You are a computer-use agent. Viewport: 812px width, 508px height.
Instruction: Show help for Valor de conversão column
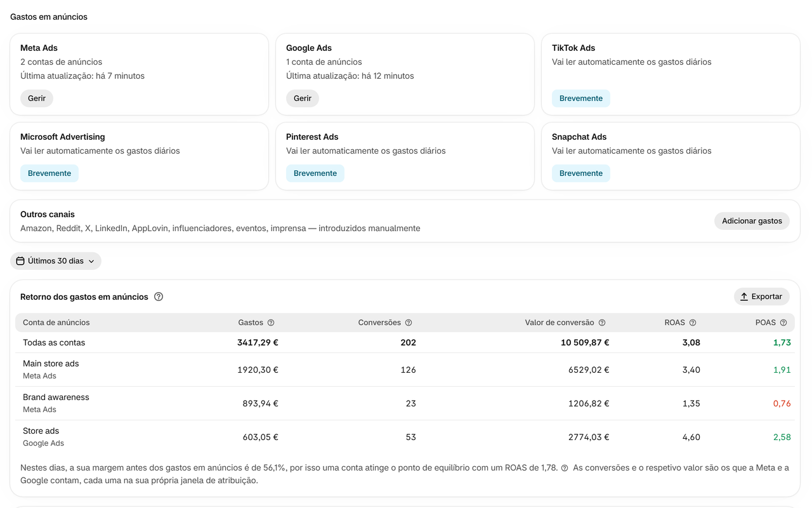coord(602,323)
